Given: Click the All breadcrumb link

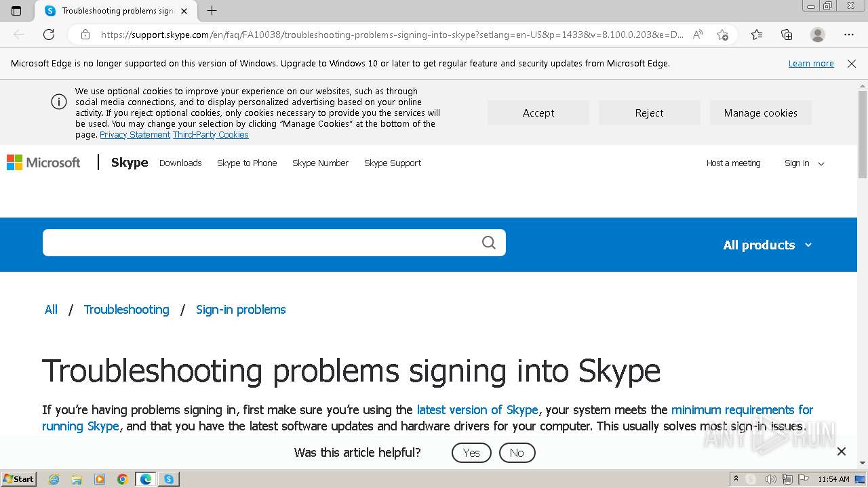Looking at the screenshot, I should (x=51, y=310).
